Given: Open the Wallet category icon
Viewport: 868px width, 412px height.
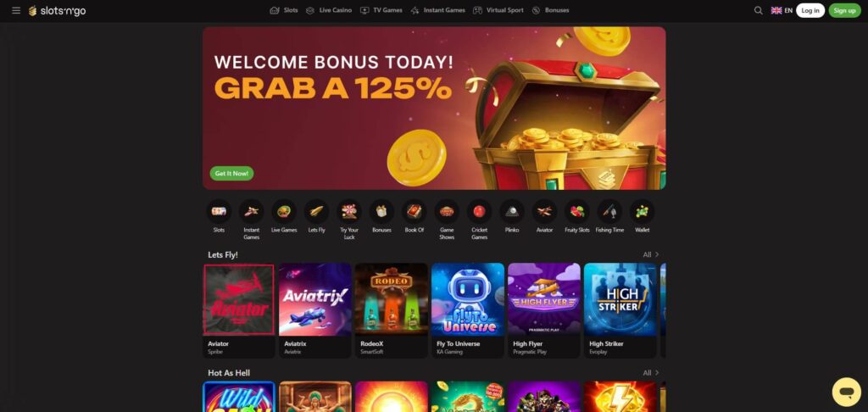Looking at the screenshot, I should [x=643, y=212].
